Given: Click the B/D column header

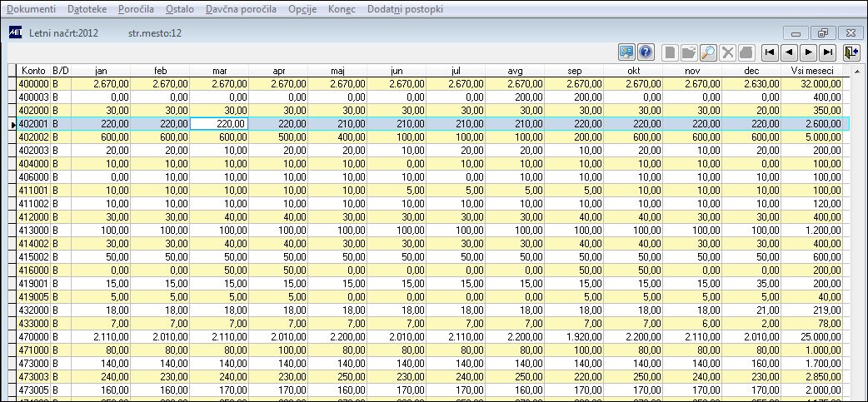Looking at the screenshot, I should [x=61, y=71].
